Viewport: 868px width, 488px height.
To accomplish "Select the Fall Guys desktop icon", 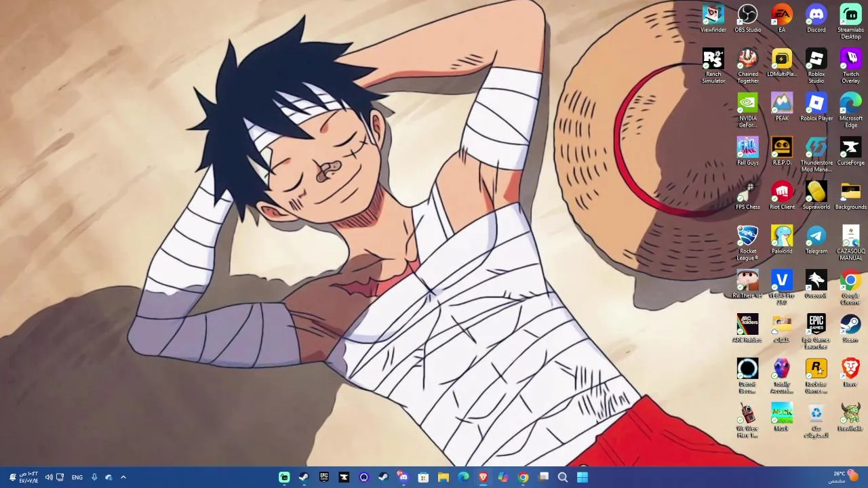I will tap(748, 151).
